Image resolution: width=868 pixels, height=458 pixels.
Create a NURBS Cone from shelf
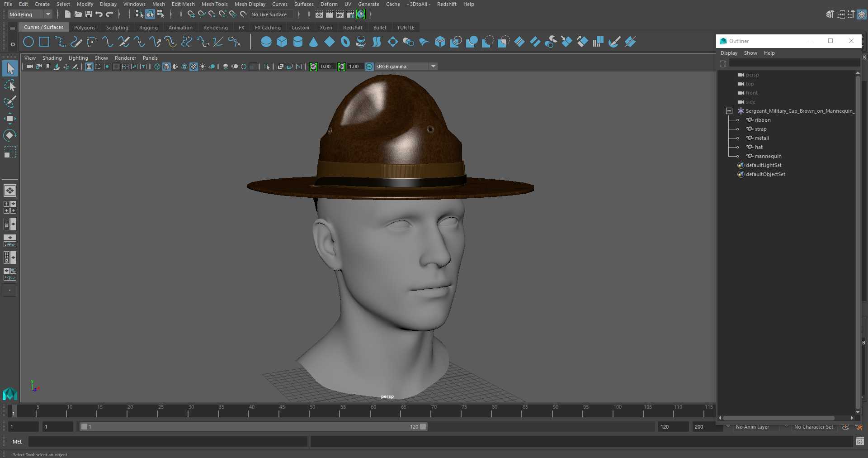tap(313, 42)
